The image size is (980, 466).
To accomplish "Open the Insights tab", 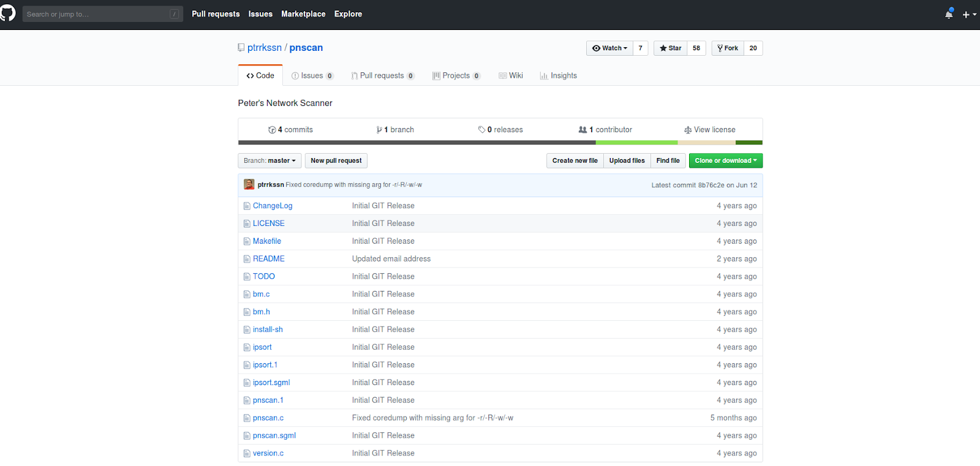I will point(558,75).
